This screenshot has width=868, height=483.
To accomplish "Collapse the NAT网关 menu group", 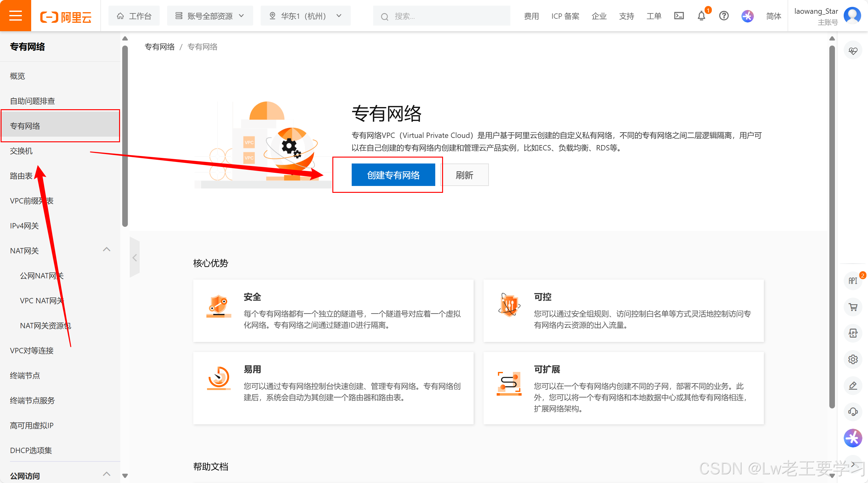I will (107, 250).
